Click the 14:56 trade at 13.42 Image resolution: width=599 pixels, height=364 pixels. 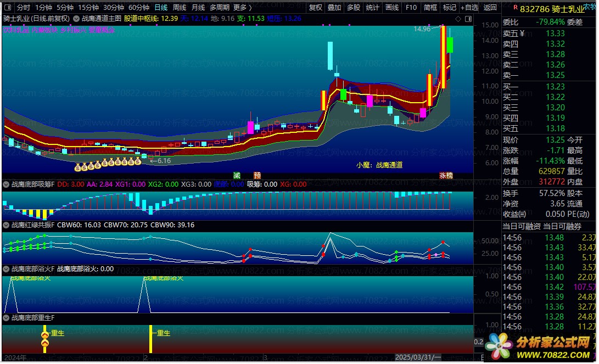click(549, 287)
